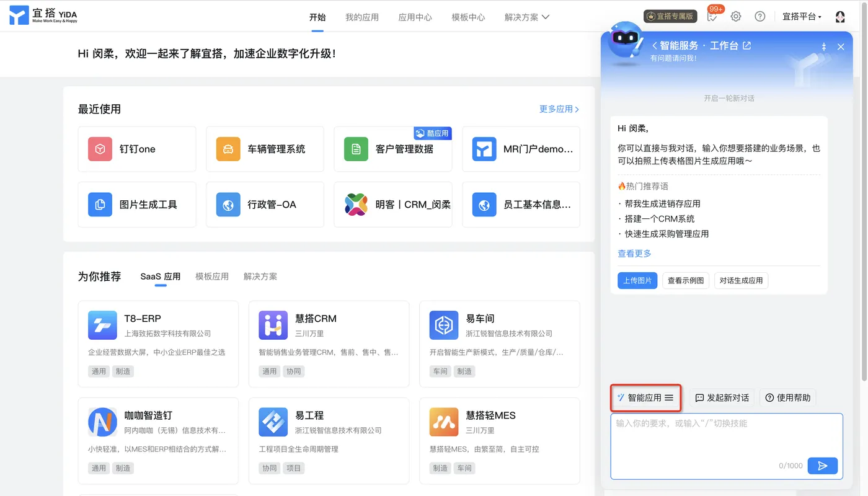Open the 使用帮助 button
This screenshot has width=868, height=496.
click(x=788, y=398)
